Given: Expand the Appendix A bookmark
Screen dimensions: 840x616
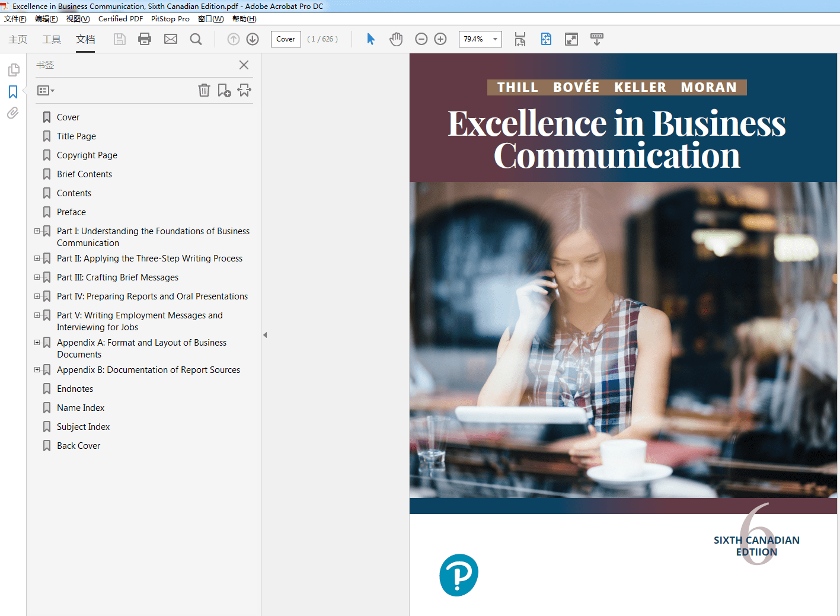Looking at the screenshot, I should [x=37, y=343].
